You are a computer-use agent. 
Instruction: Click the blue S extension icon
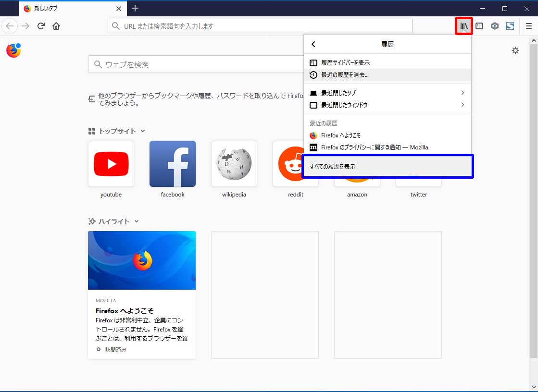click(510, 26)
